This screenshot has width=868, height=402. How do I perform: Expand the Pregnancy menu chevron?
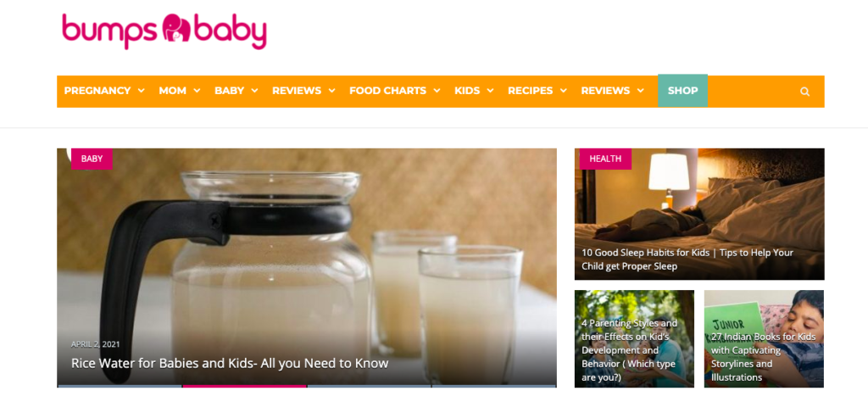[x=142, y=91]
